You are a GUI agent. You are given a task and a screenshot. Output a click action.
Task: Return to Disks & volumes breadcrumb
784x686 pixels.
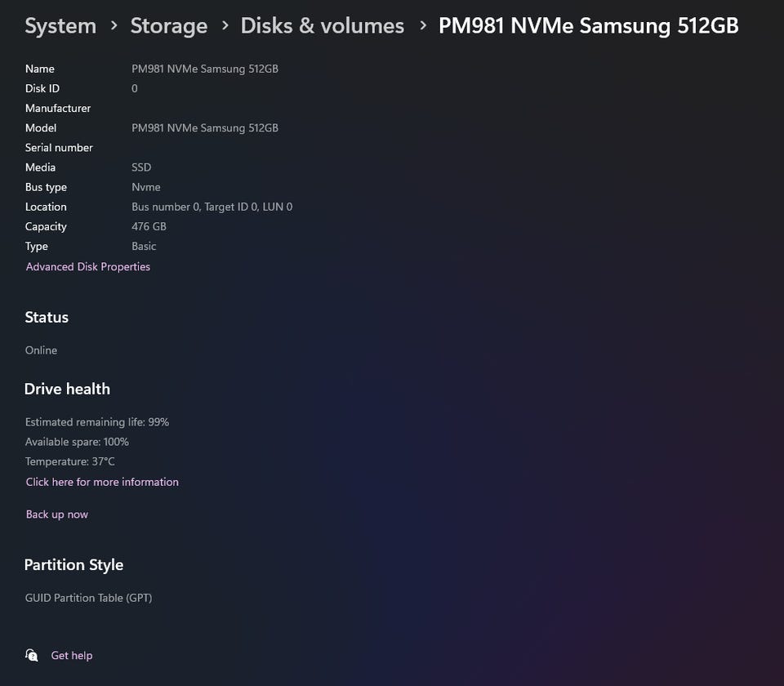[x=322, y=26]
